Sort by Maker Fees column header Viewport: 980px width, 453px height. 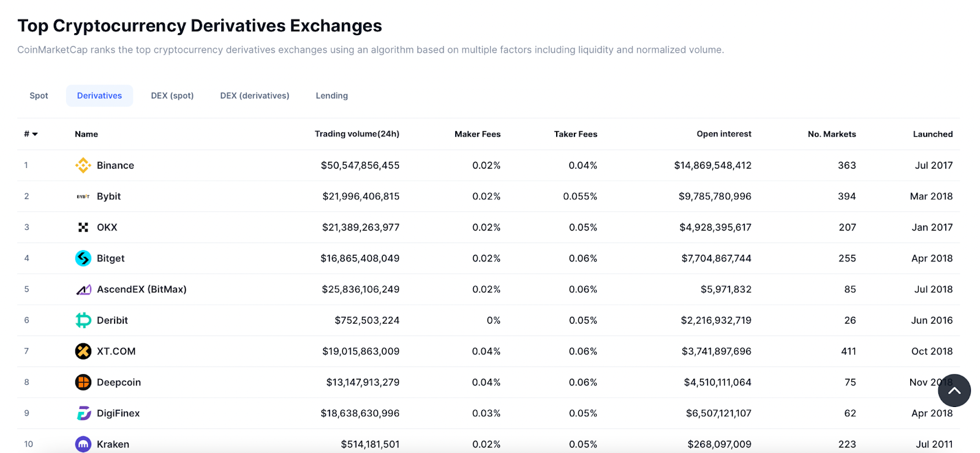coord(478,134)
